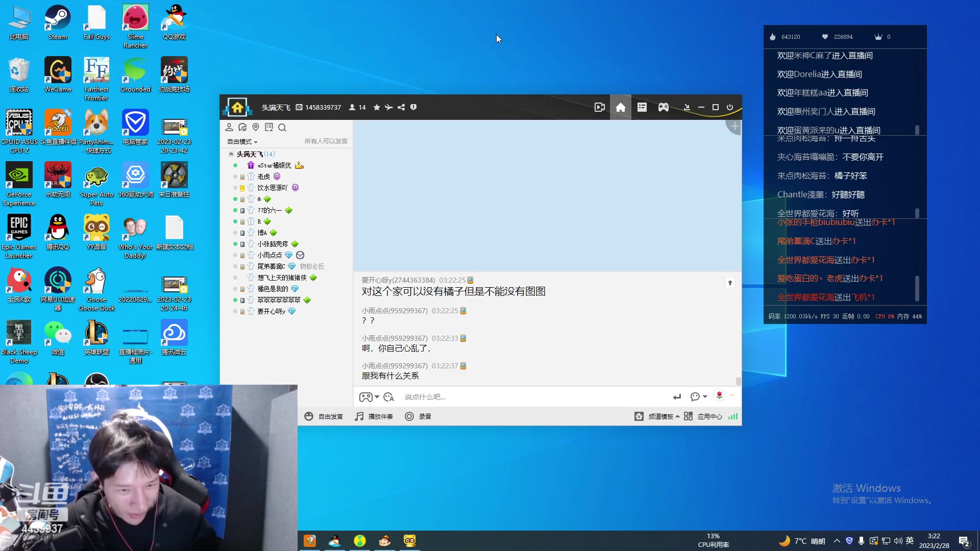Viewport: 980px width, 551px height.
Task: Focus the 说点什么吧 chat input field
Action: coord(533,397)
